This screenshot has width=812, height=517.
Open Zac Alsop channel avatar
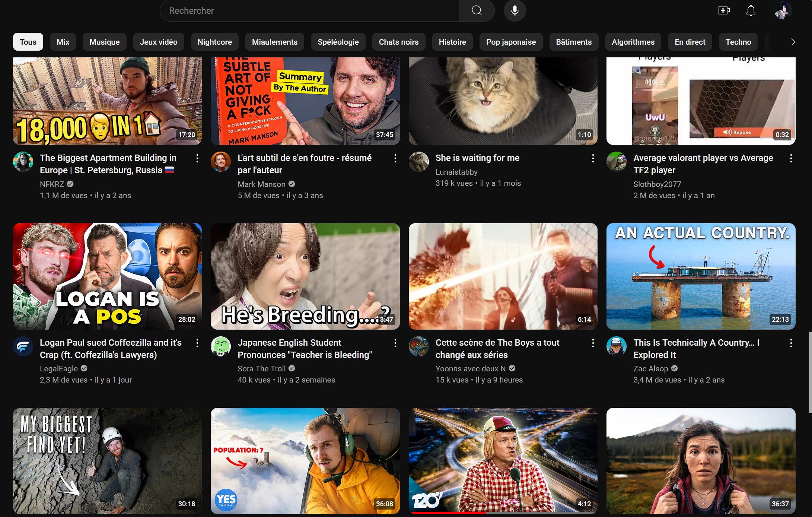click(x=617, y=346)
